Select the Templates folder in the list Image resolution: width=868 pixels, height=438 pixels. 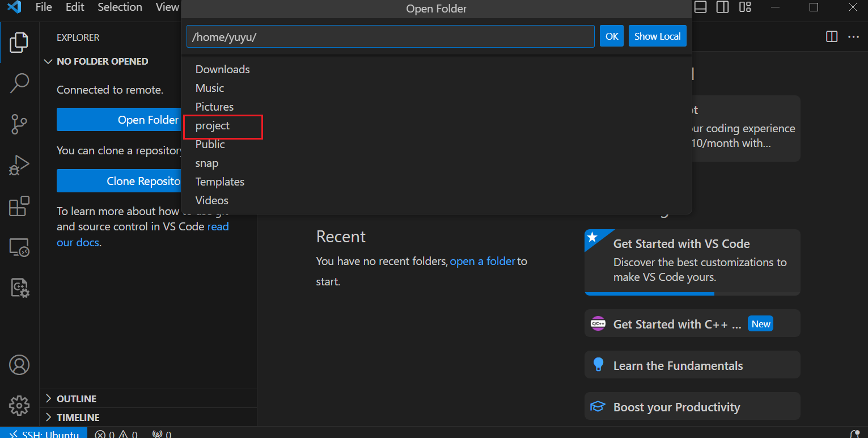[x=437, y=182]
